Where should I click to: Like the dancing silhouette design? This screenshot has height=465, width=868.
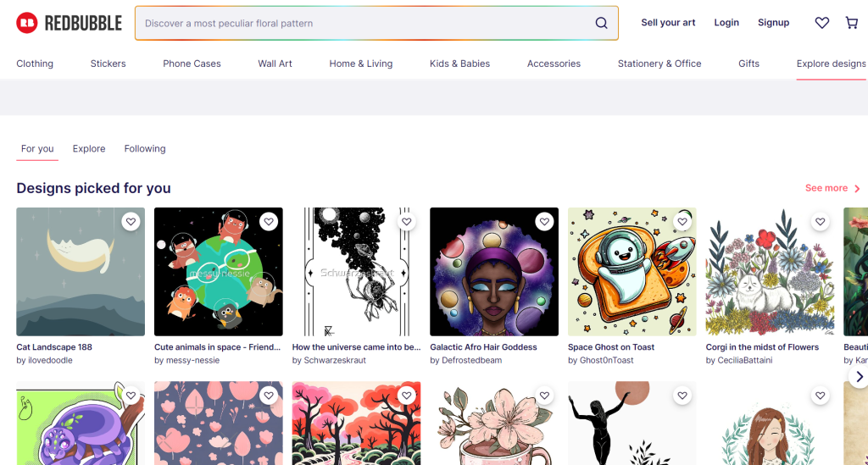(682, 396)
